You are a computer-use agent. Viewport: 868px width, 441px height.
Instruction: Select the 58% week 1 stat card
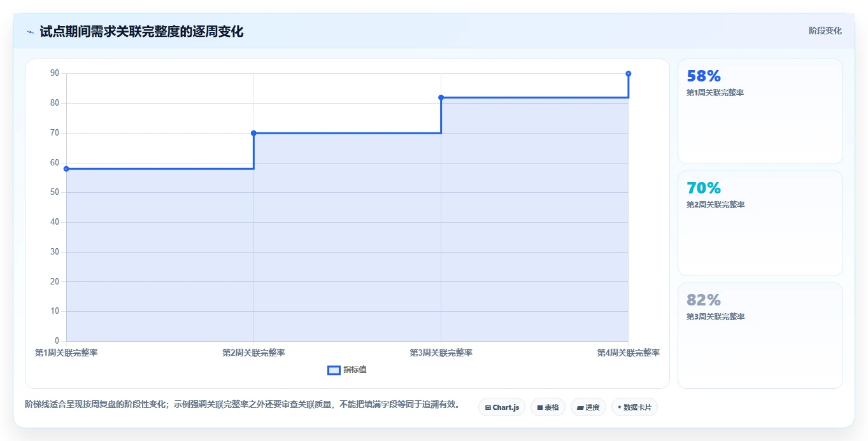(x=760, y=111)
